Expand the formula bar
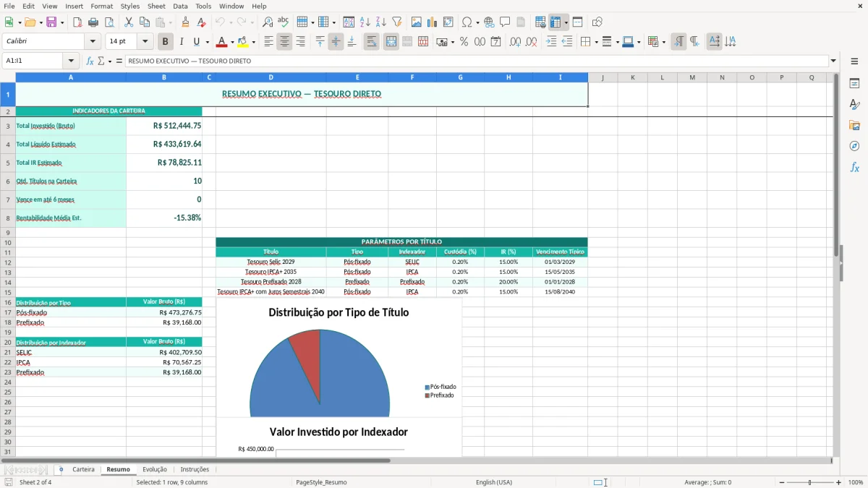868x488 pixels. pos(833,61)
